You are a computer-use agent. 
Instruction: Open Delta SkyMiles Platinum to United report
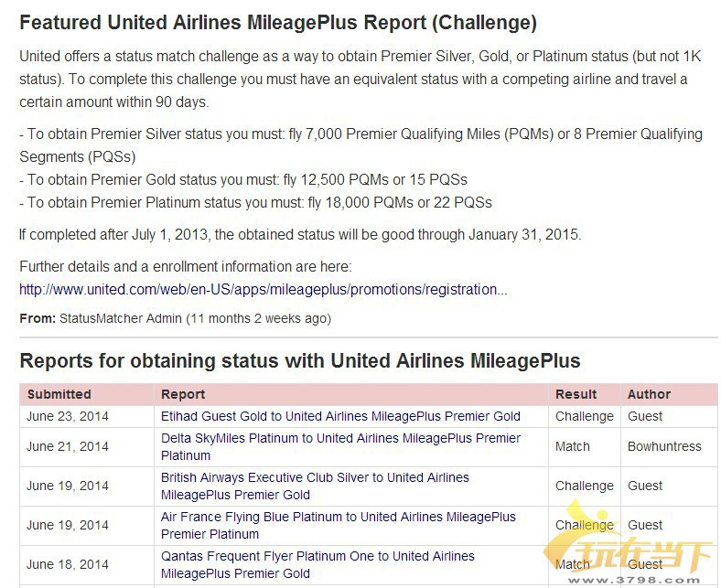pyautogui.click(x=340, y=446)
